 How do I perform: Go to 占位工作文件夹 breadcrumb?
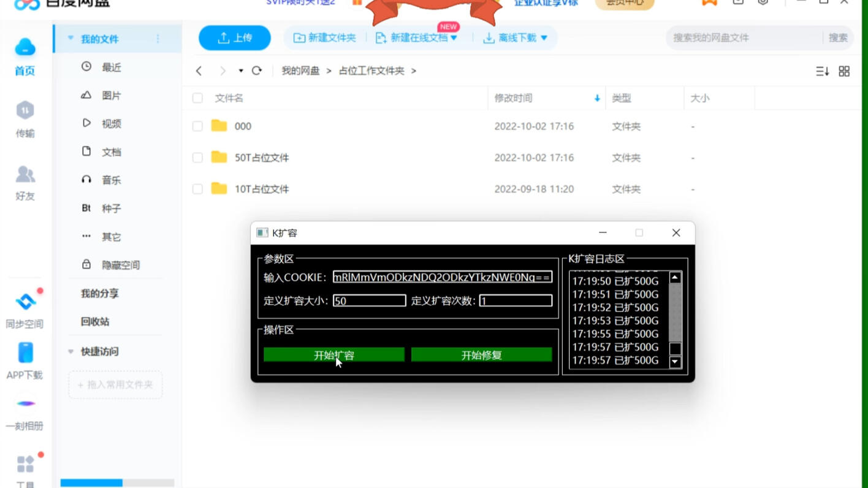coord(371,71)
